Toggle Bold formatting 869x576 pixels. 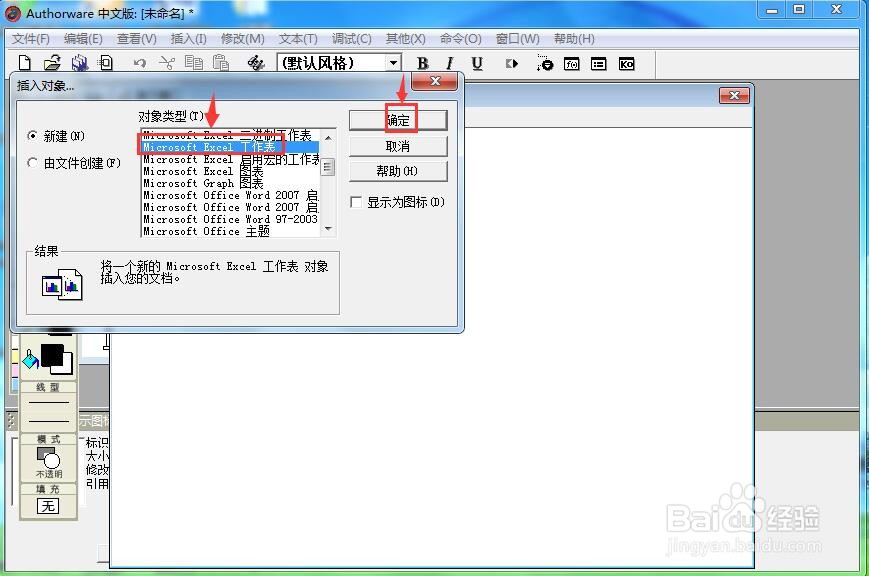pos(423,64)
